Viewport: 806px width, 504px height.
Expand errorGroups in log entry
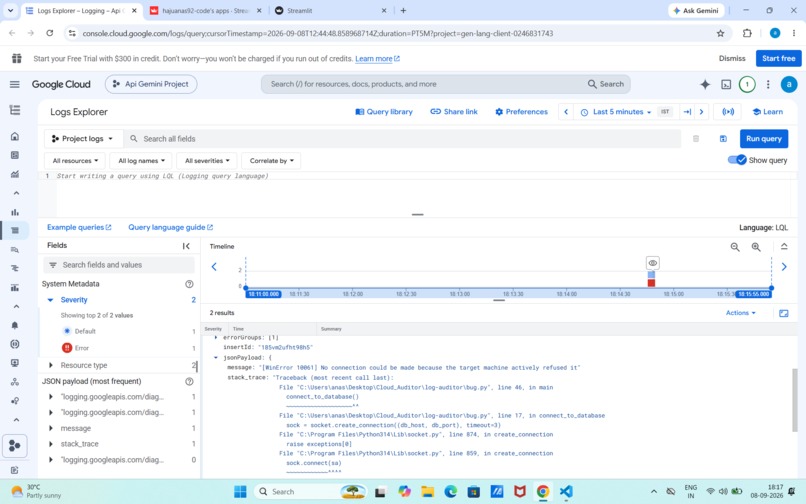click(x=216, y=338)
